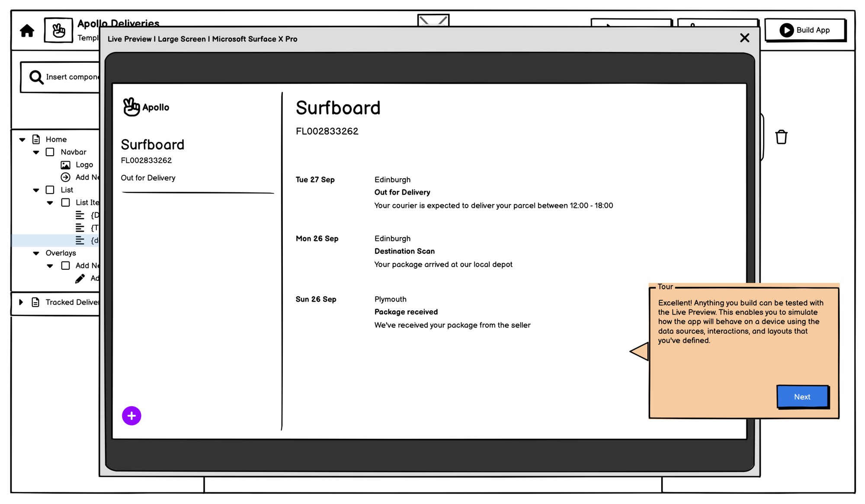The height and width of the screenshot is (504, 865).
Task: Collapse the List Item tree node
Action: click(x=50, y=203)
